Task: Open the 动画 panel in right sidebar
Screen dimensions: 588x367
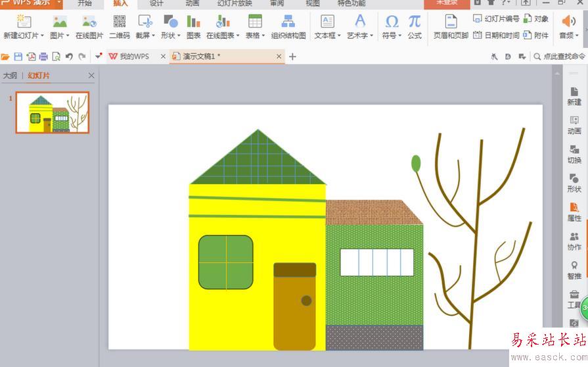Action: click(x=574, y=126)
